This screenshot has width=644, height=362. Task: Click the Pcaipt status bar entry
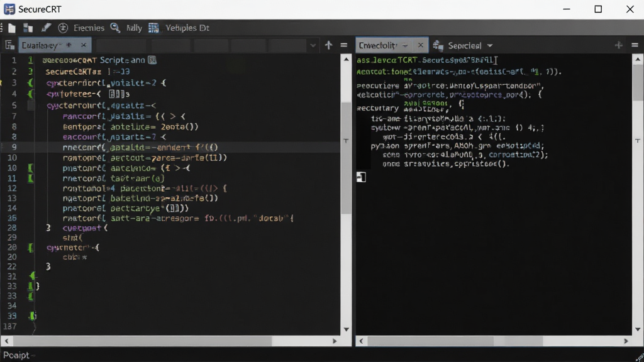pyautogui.click(x=16, y=355)
